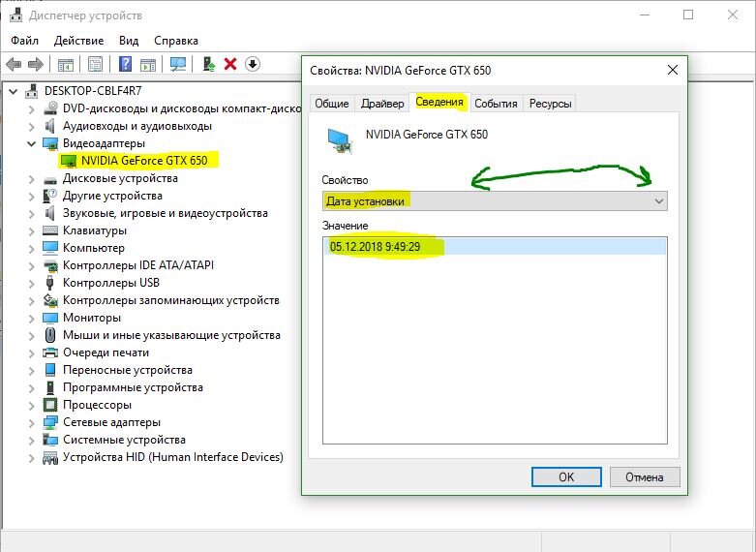Screen dimensions: 756x552
Task: Select the Сведения tab
Action: click(439, 102)
